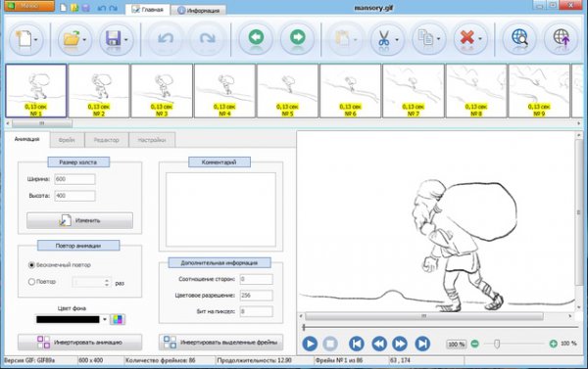588x369 pixels.
Task: Expand the background color dropdown
Action: (x=105, y=319)
